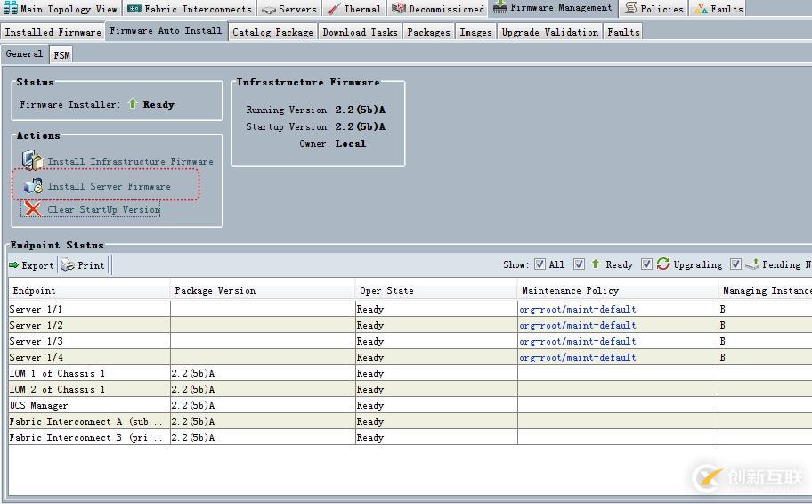Click the green Ready filter arrow icon

596,264
